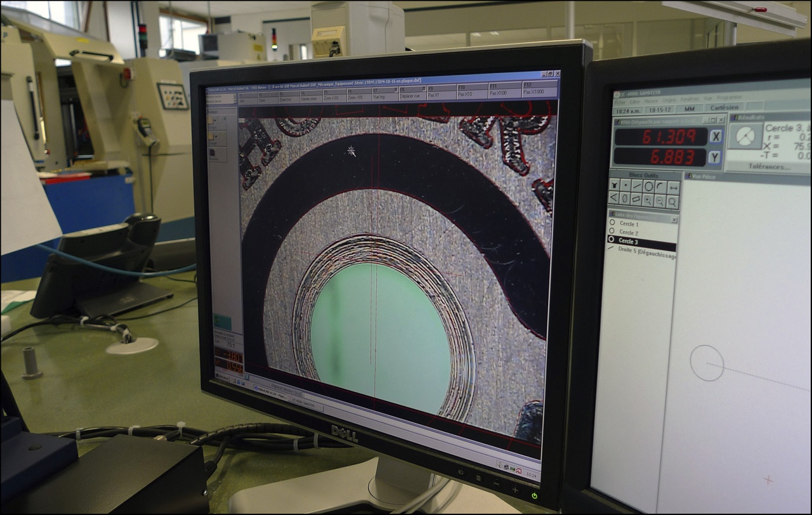Open the Fenêtres menu

(690, 100)
